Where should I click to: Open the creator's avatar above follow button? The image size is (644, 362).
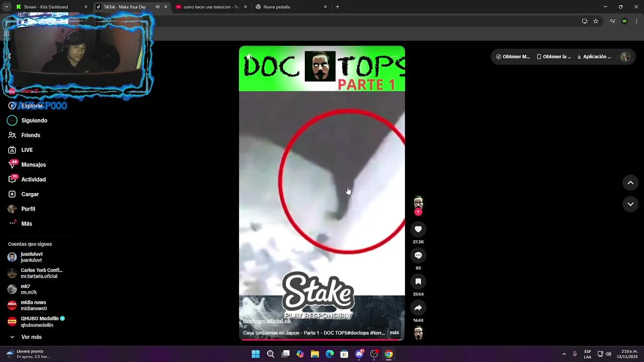point(418,203)
